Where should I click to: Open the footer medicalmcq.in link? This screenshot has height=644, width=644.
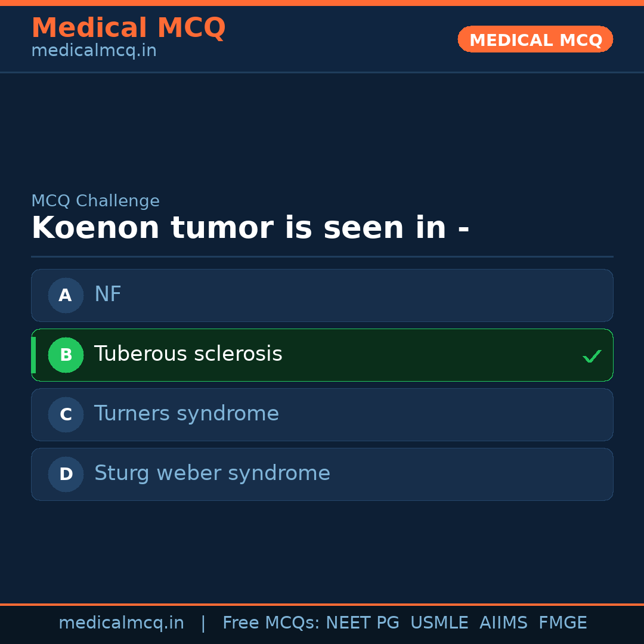(121, 623)
